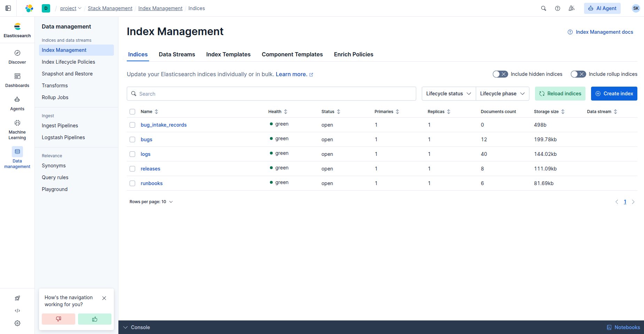Check the bug_intake_records row checkbox
The image size is (644, 334).
tap(132, 125)
